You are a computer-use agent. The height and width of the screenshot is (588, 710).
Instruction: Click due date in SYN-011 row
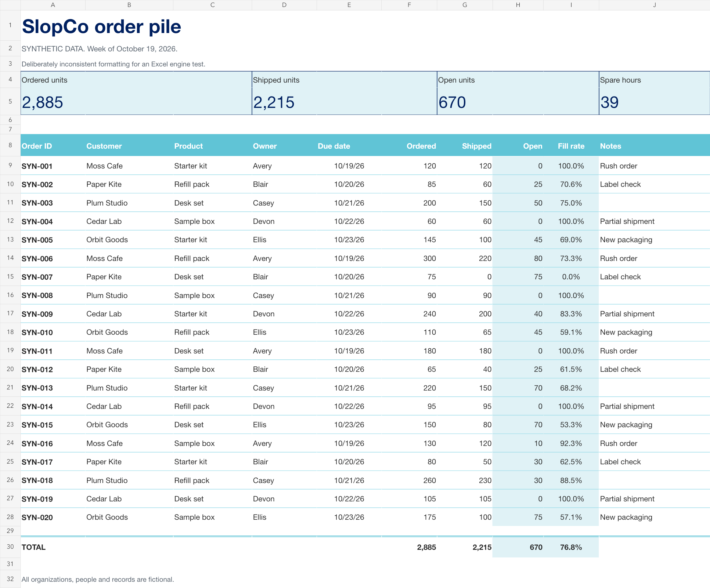click(349, 351)
